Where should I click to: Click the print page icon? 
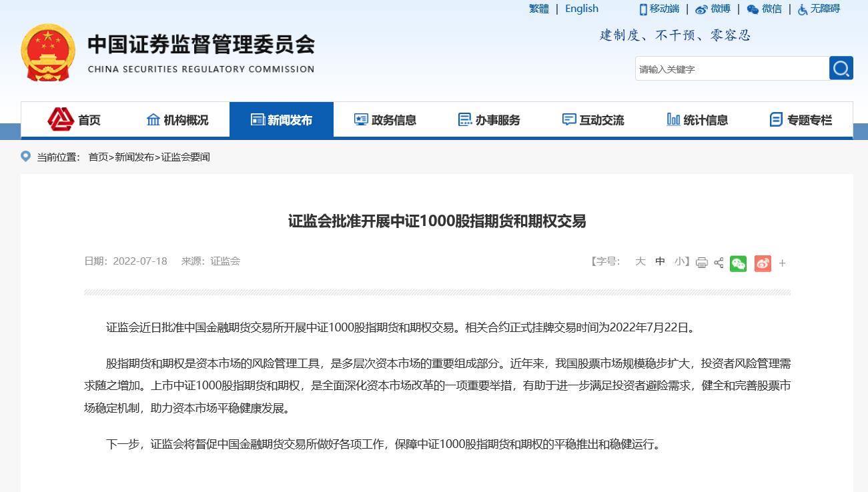(701, 263)
